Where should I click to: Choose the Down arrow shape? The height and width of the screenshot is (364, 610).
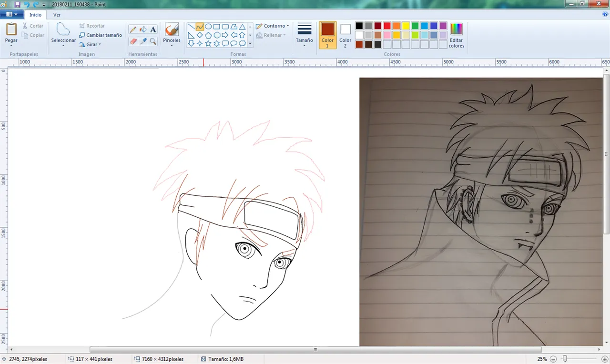[x=191, y=43]
